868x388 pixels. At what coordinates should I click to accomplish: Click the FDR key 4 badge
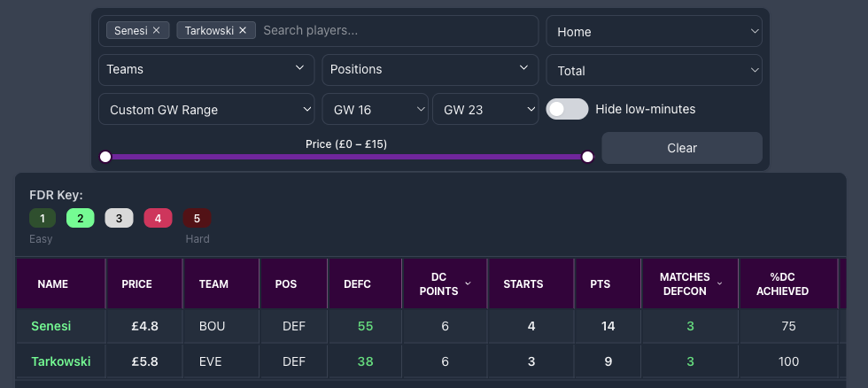(158, 218)
